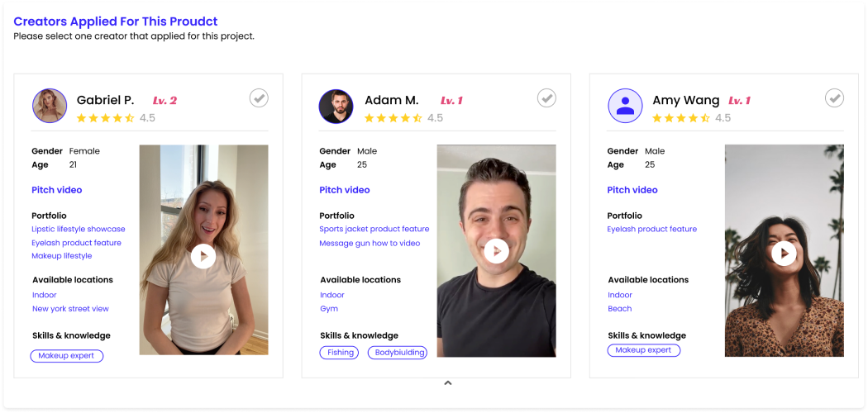Click Adam M.'s star rating
The height and width of the screenshot is (413, 868).
tap(393, 118)
